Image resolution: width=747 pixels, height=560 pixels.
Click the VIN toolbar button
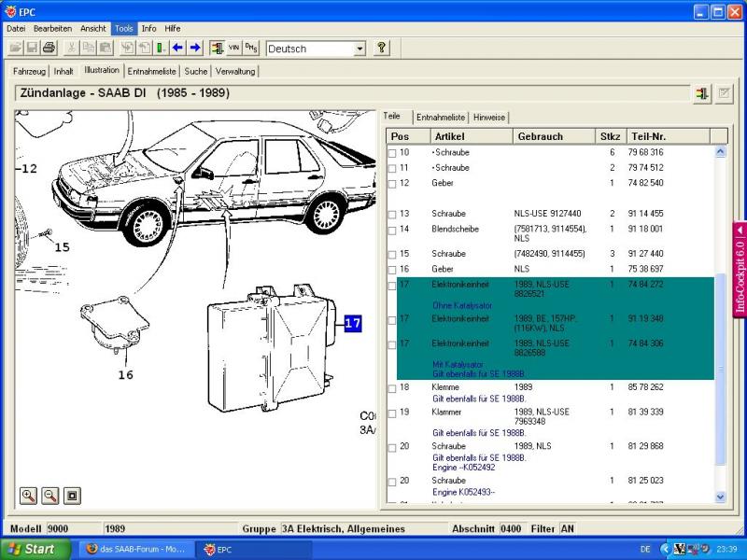[x=234, y=48]
